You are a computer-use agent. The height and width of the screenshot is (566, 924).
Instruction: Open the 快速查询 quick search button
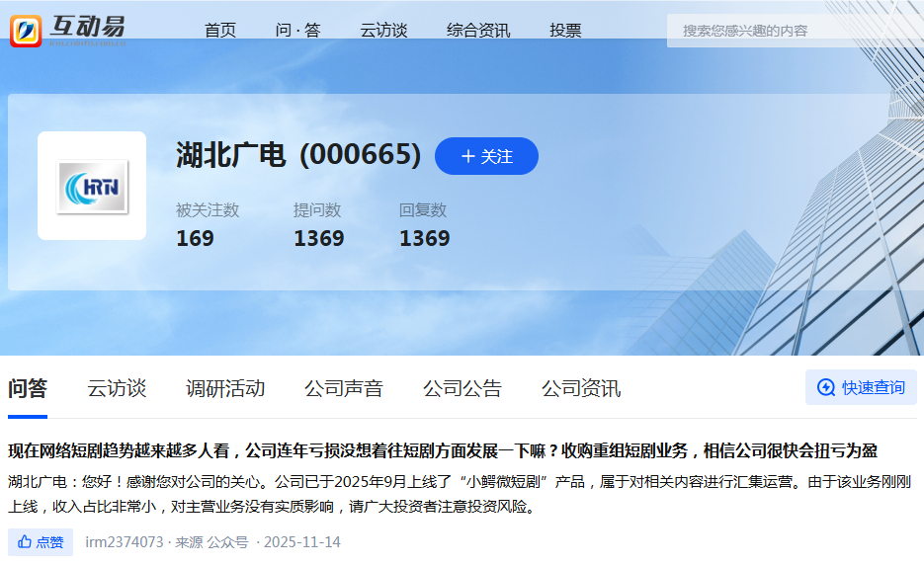pos(861,387)
